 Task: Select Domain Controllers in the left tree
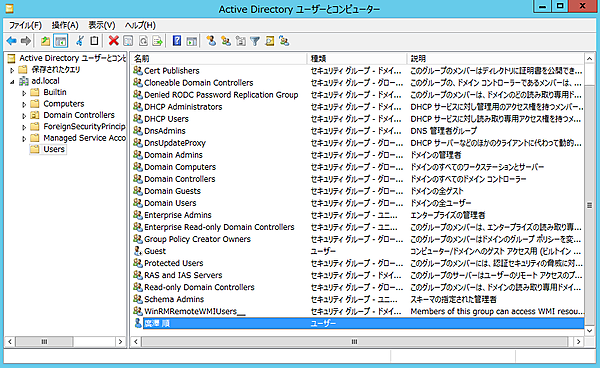tap(79, 115)
